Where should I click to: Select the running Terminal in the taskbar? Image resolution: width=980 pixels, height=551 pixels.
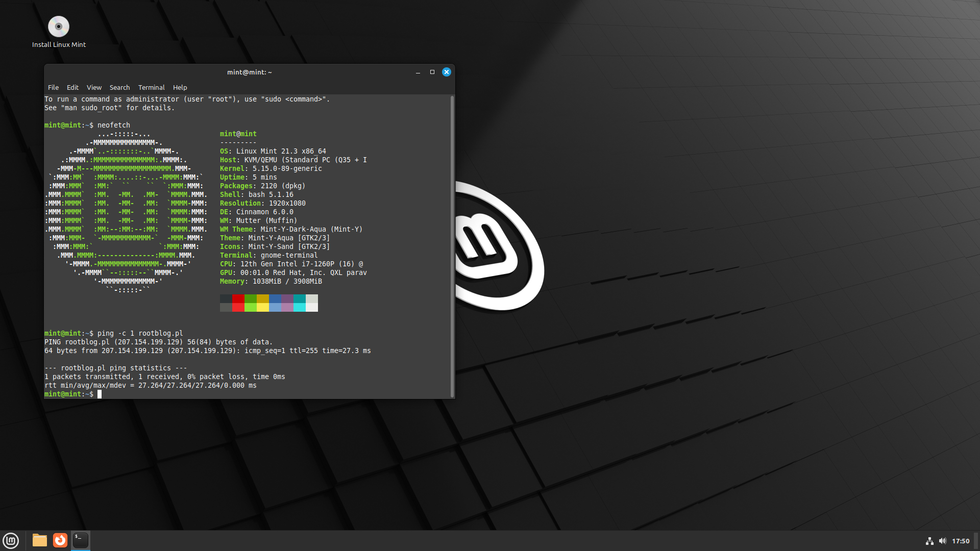tap(81, 541)
